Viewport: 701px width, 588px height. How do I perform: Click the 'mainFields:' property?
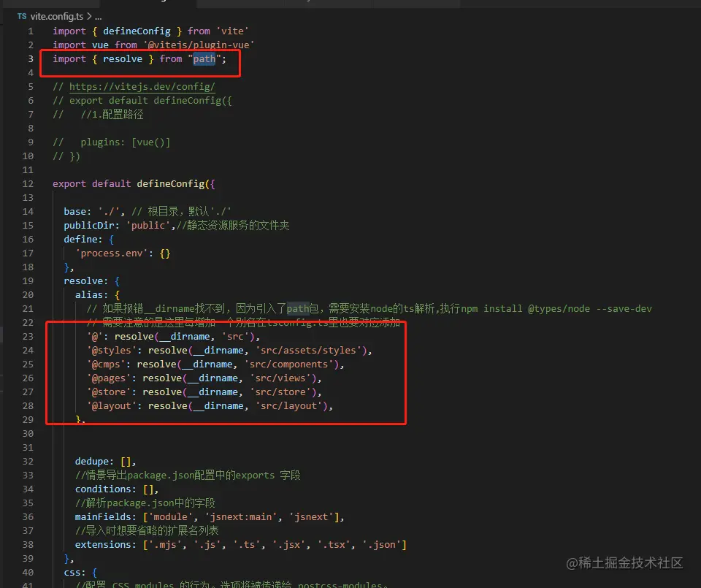[x=105, y=516]
